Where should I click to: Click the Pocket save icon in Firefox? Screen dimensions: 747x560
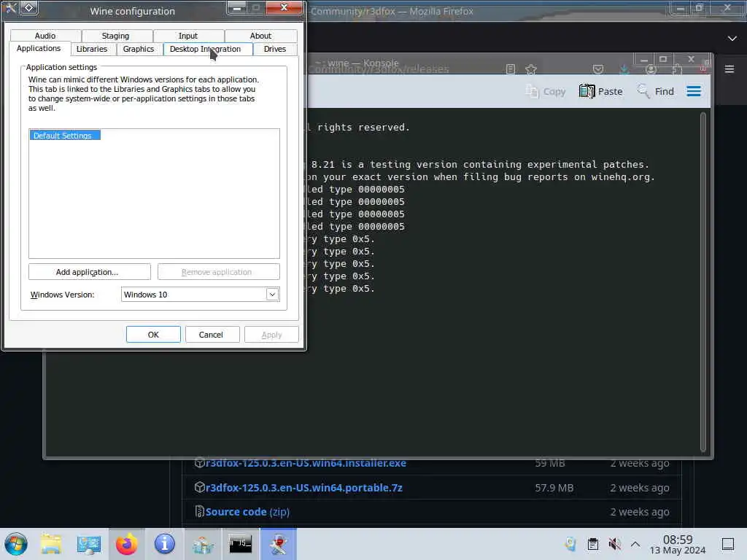click(x=598, y=69)
